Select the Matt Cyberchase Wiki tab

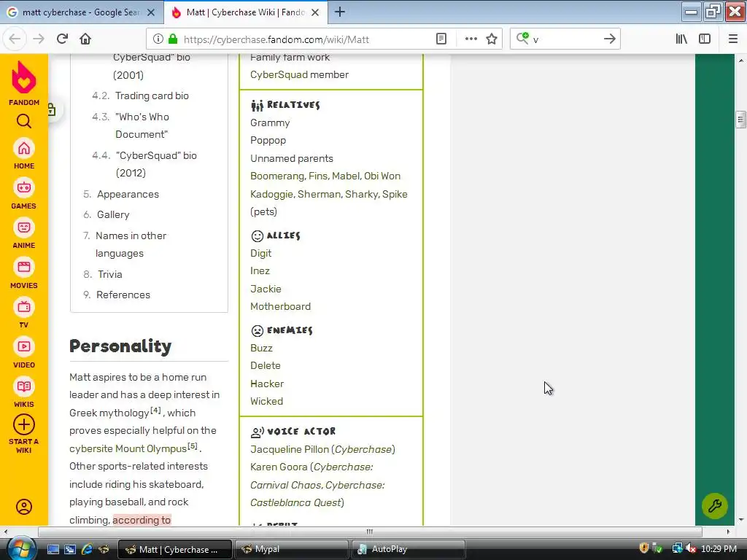click(245, 12)
